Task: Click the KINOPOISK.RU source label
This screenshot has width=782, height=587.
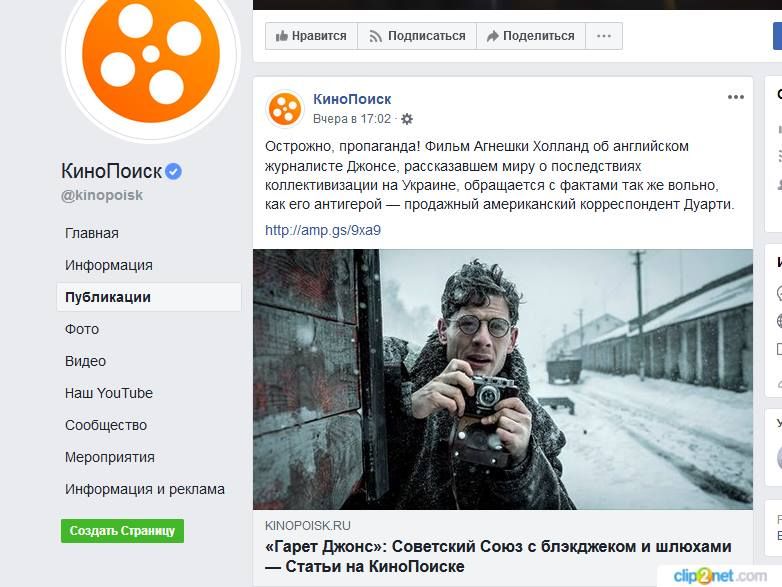Action: tap(308, 526)
